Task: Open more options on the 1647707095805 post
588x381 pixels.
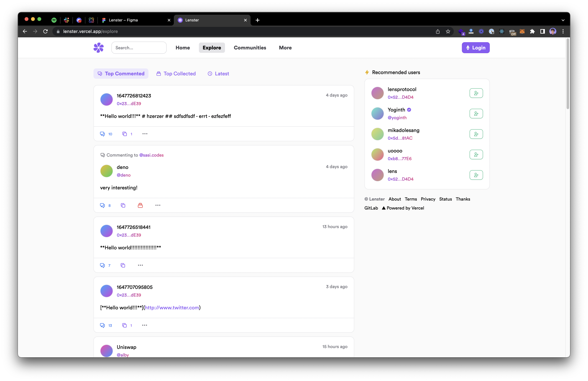Action: click(145, 325)
